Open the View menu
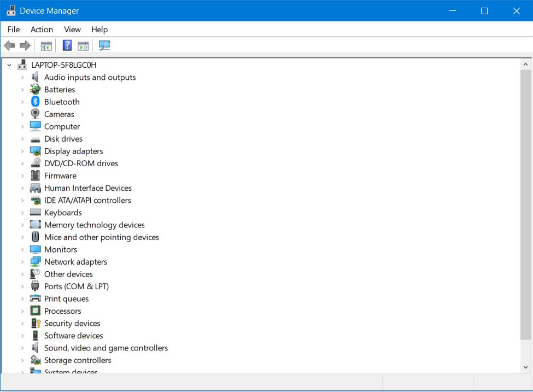This screenshot has width=533, height=392. 72,30
